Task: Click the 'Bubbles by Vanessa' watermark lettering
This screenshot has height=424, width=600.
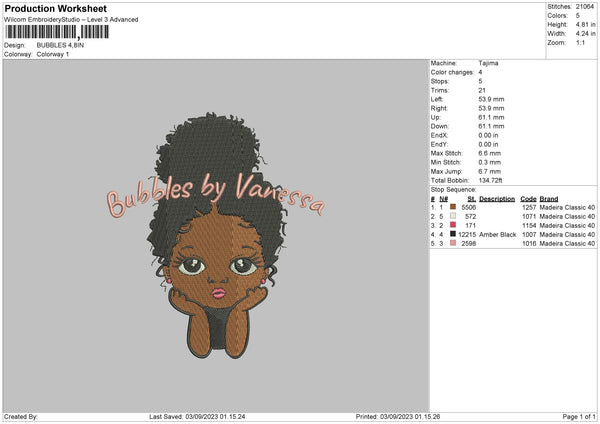Action: tap(215, 195)
